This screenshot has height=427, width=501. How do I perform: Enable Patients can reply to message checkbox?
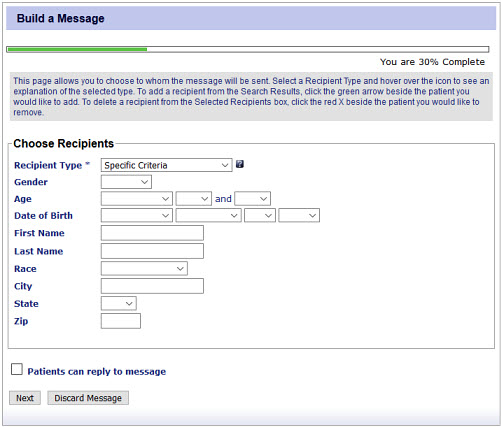(17, 369)
